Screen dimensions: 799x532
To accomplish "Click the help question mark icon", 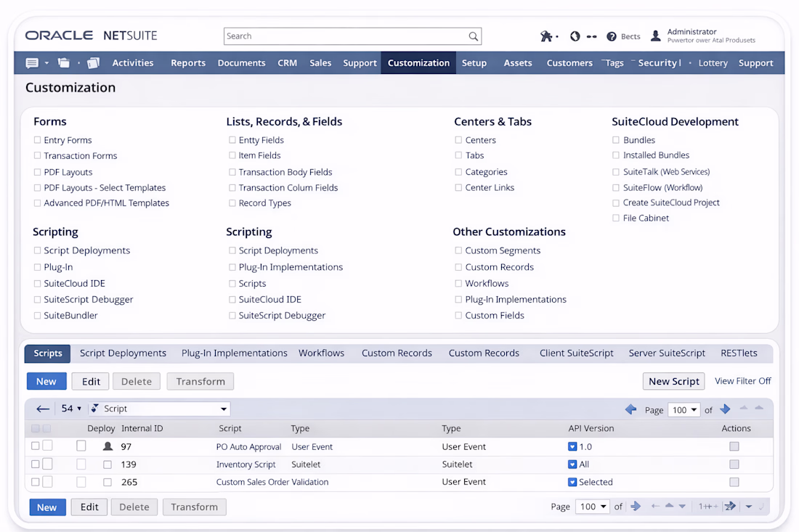I will (x=611, y=36).
